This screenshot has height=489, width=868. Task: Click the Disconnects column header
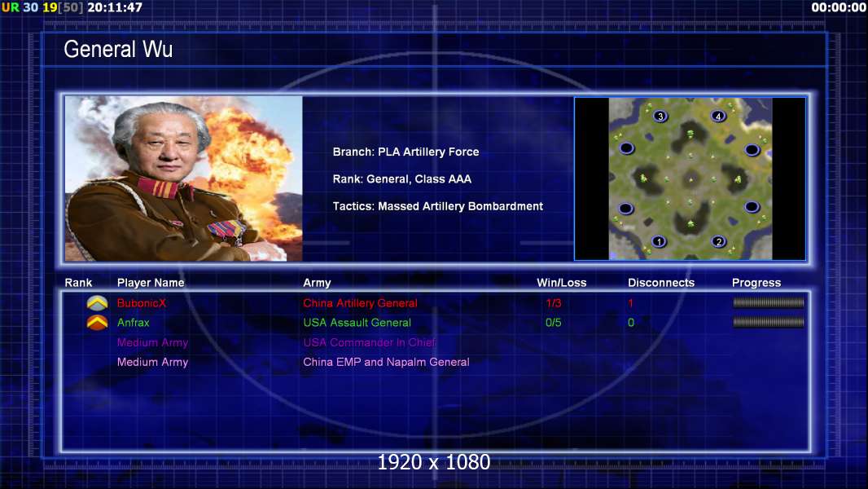click(661, 283)
